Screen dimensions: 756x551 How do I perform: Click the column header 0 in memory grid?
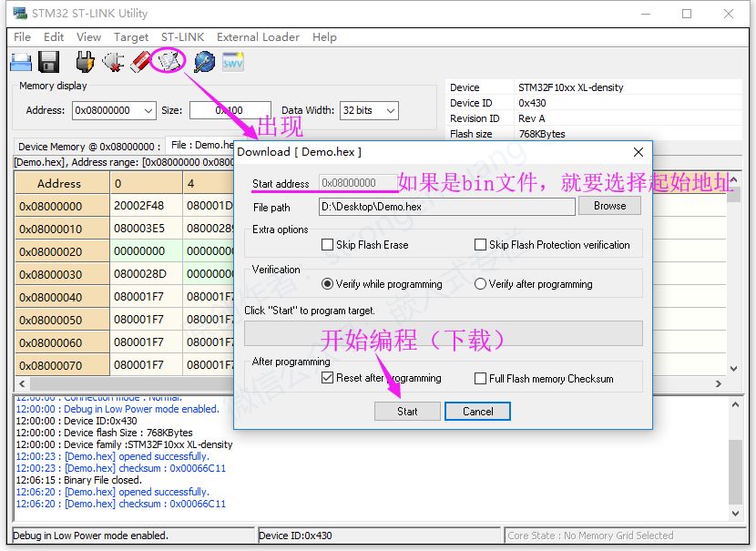(146, 184)
